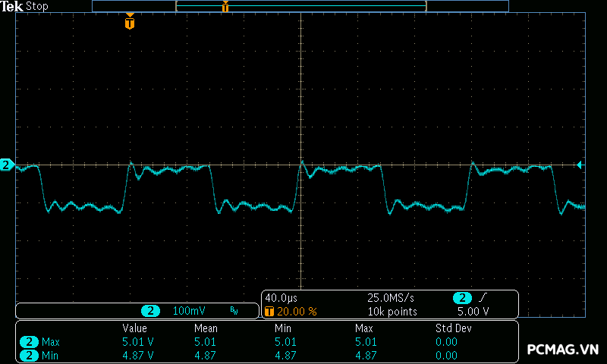Toggle the channel 2 badge next to 100mV

(x=152, y=311)
